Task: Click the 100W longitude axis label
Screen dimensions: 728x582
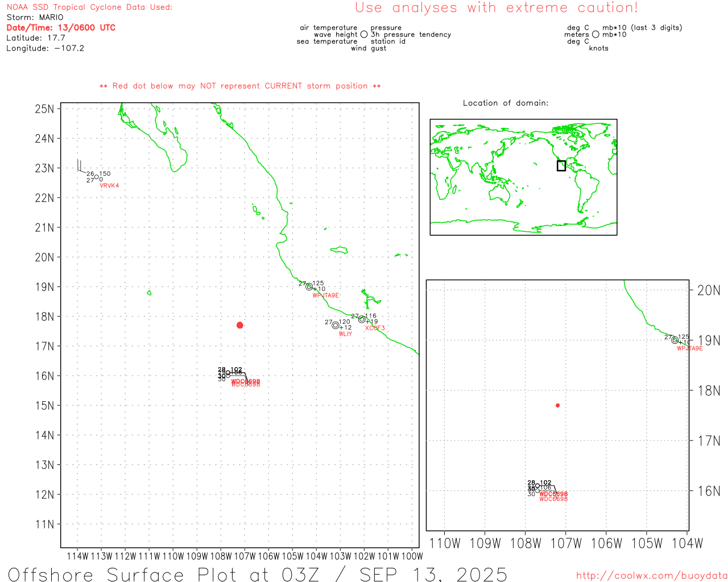Action: click(412, 556)
